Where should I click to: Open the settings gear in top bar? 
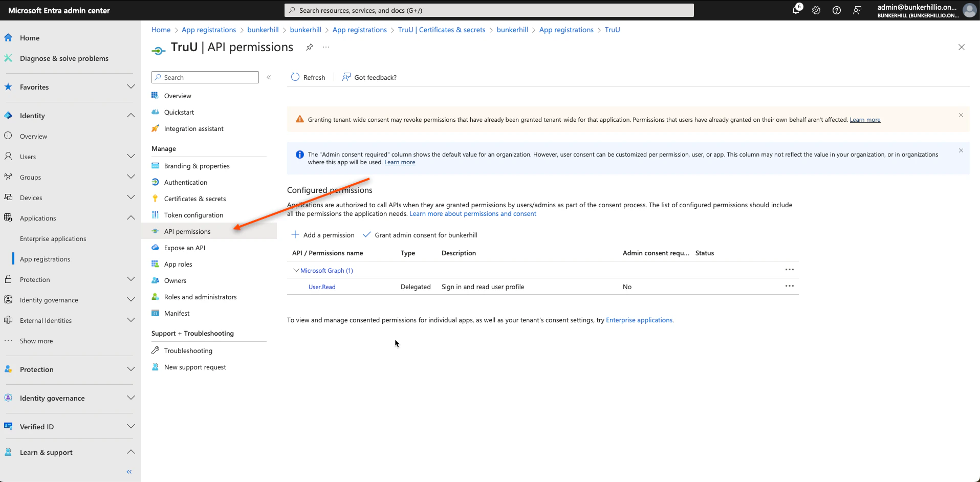[816, 10]
